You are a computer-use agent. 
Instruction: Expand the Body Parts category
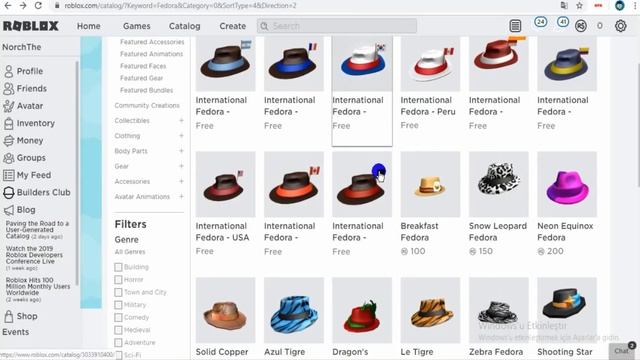181,151
